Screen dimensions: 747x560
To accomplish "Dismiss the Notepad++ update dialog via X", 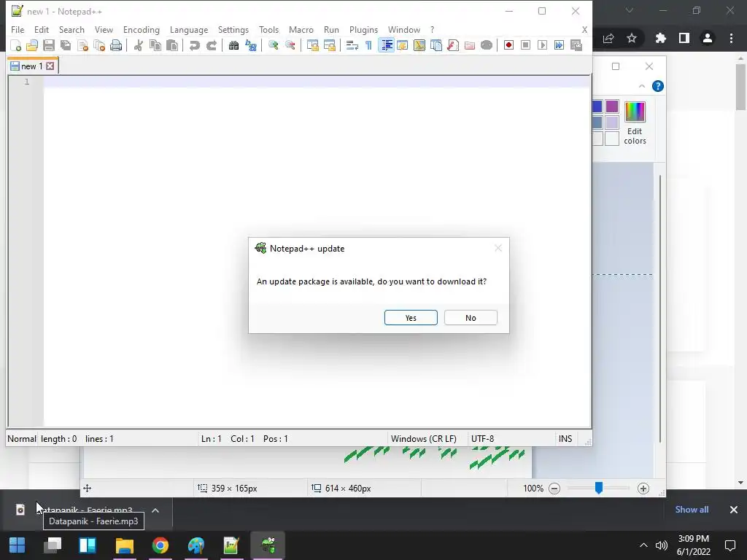I will pyautogui.click(x=498, y=248).
